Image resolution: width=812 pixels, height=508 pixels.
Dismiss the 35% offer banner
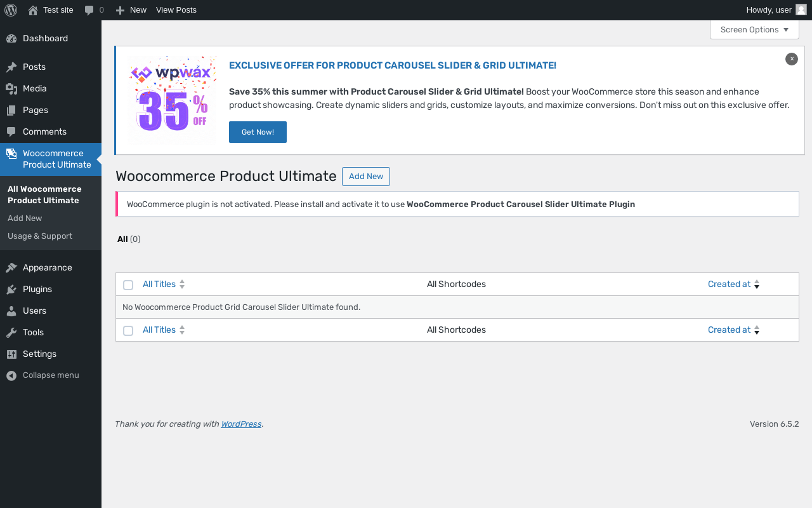tap(792, 59)
